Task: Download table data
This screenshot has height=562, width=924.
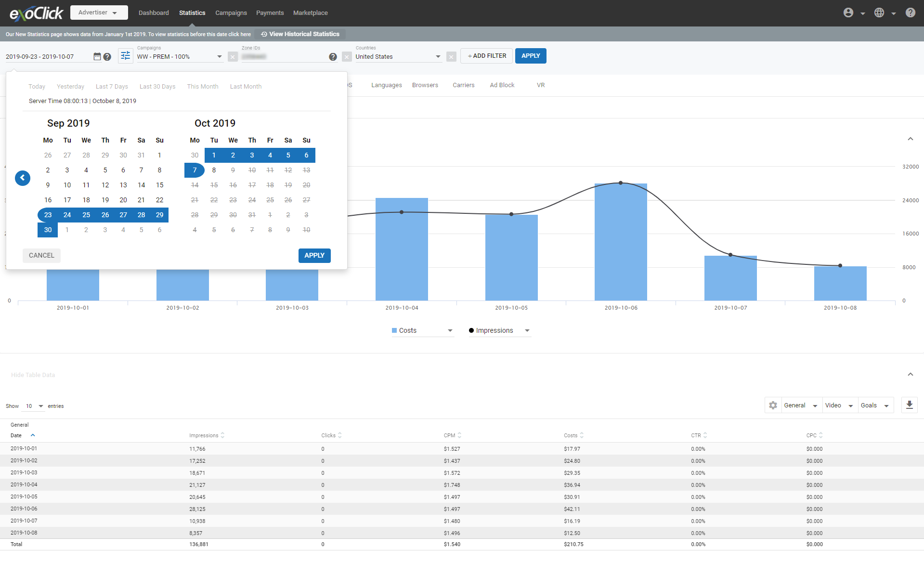Action: pyautogui.click(x=909, y=405)
